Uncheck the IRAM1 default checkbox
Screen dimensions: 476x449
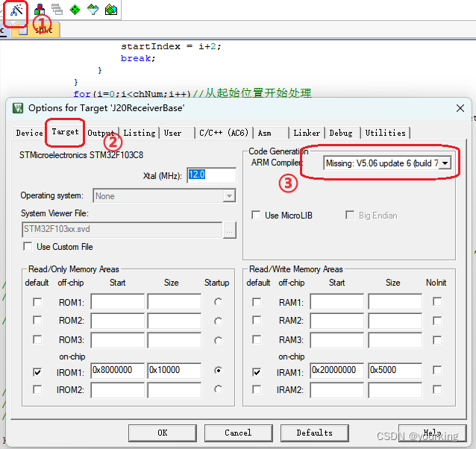pyautogui.click(x=257, y=372)
